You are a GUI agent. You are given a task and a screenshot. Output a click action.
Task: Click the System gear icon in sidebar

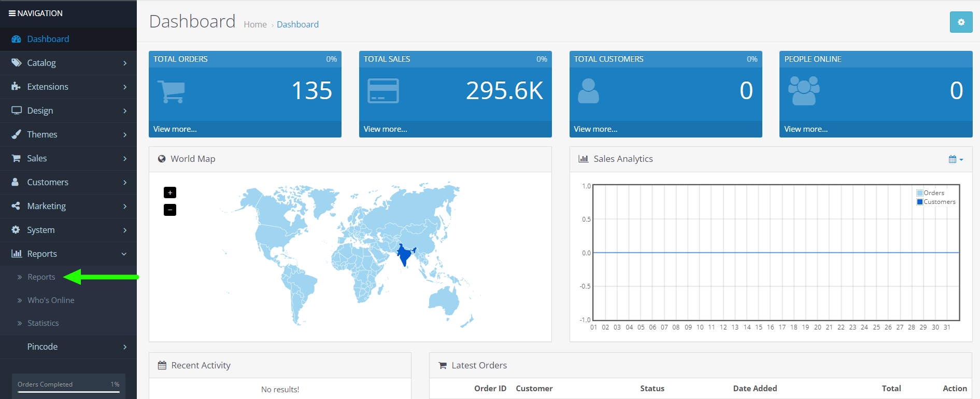[x=16, y=230]
